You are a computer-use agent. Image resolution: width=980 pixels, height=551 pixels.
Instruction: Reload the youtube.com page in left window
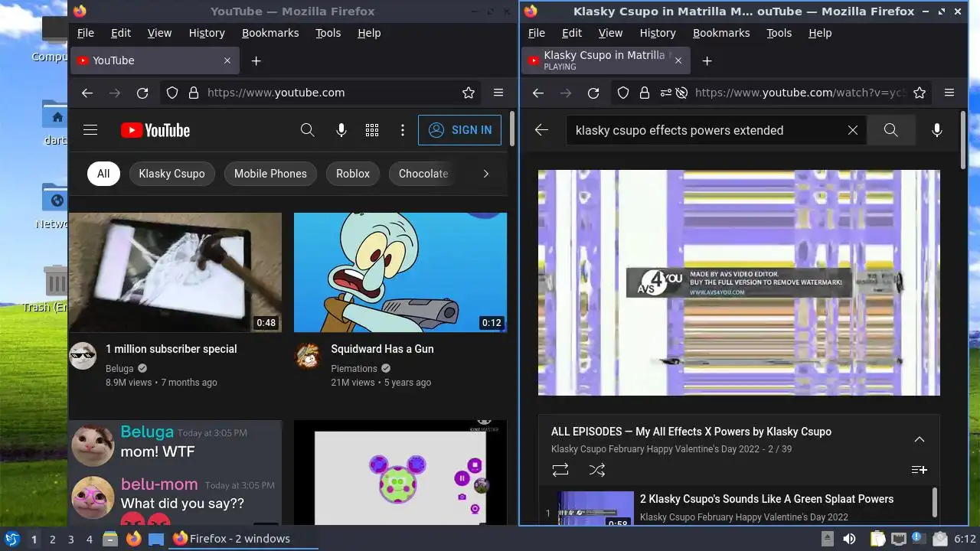(x=142, y=93)
